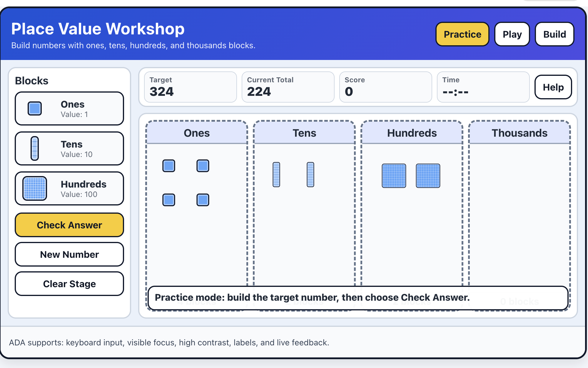The height and width of the screenshot is (368, 588).
Task: Click the Score value 0
Action: 349,91
